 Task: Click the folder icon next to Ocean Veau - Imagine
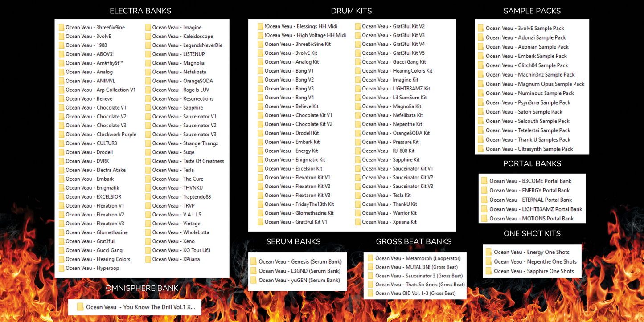click(148, 27)
